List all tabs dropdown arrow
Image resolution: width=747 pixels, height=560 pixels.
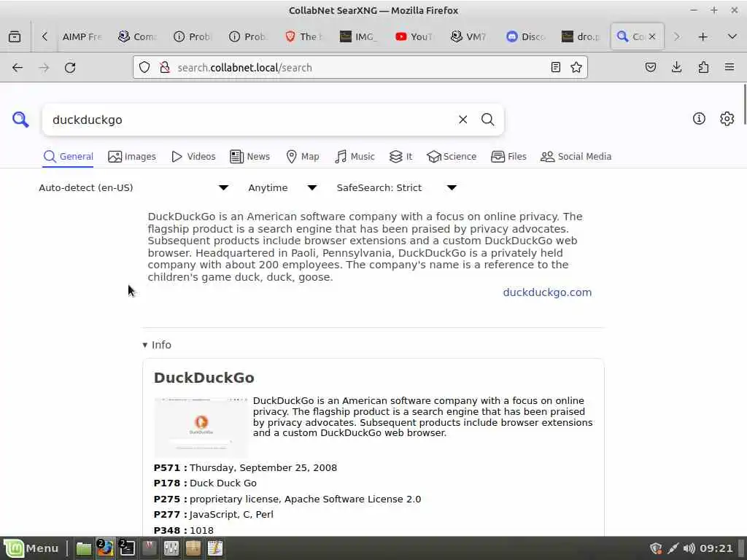point(732,36)
